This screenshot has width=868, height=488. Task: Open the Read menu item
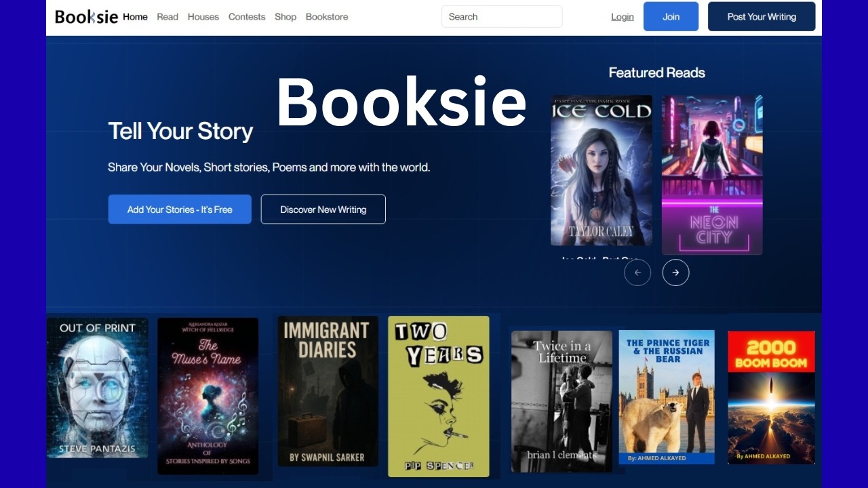coord(167,16)
